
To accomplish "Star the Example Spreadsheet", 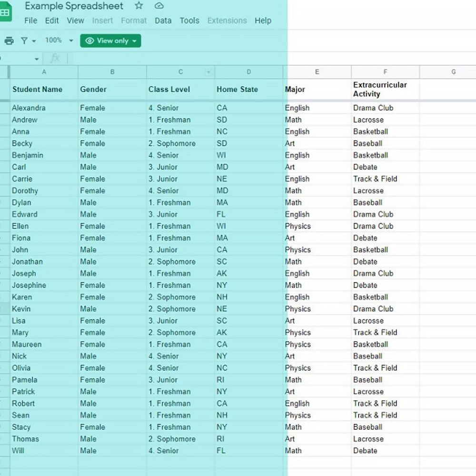I will (138, 6).
